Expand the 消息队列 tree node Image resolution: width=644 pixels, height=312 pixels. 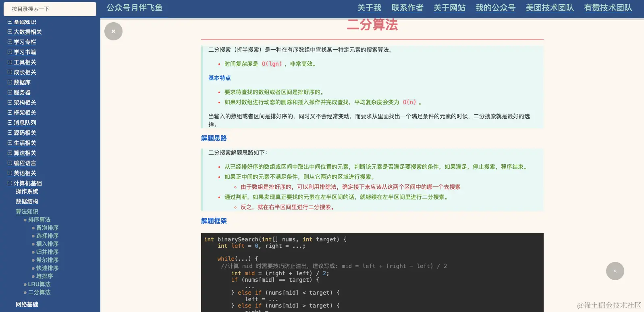[x=10, y=122]
